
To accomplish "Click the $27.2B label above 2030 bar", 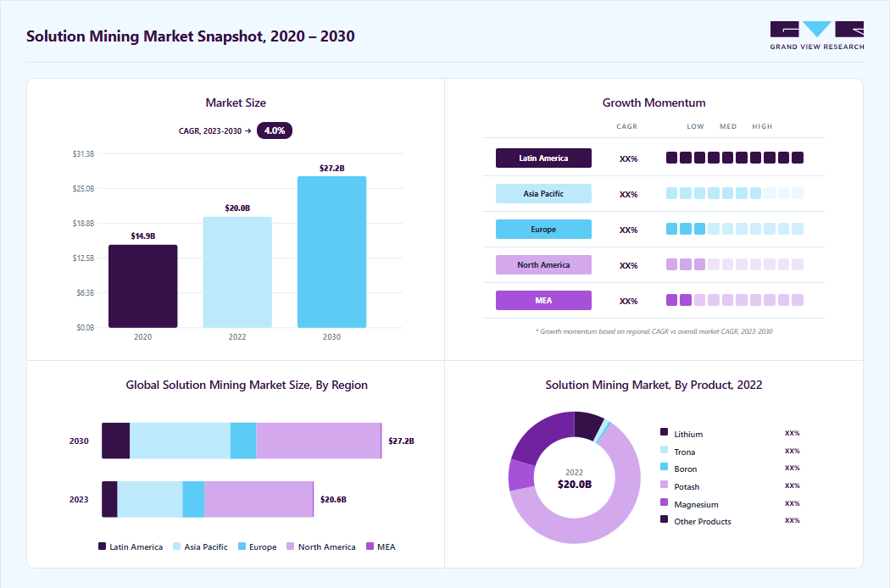I will pos(331,168).
